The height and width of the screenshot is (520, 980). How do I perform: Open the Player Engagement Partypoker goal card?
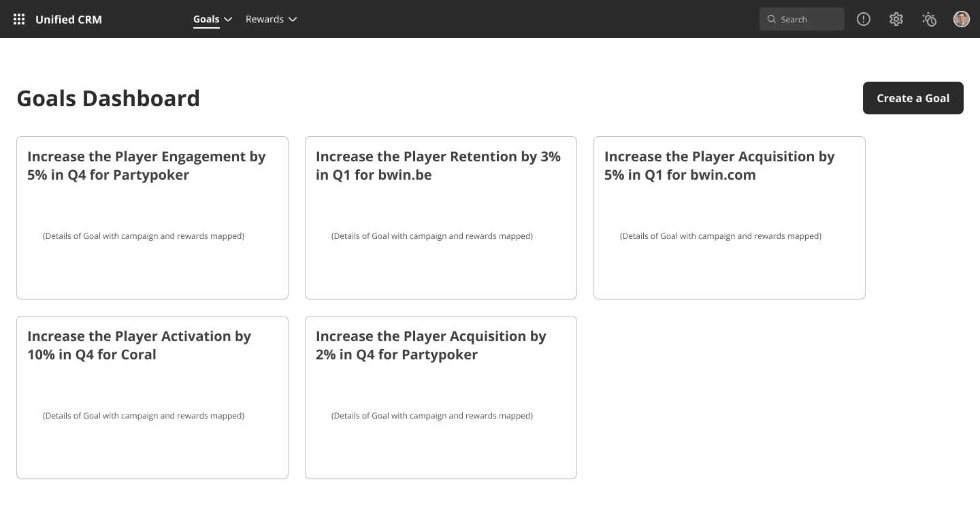coord(152,218)
